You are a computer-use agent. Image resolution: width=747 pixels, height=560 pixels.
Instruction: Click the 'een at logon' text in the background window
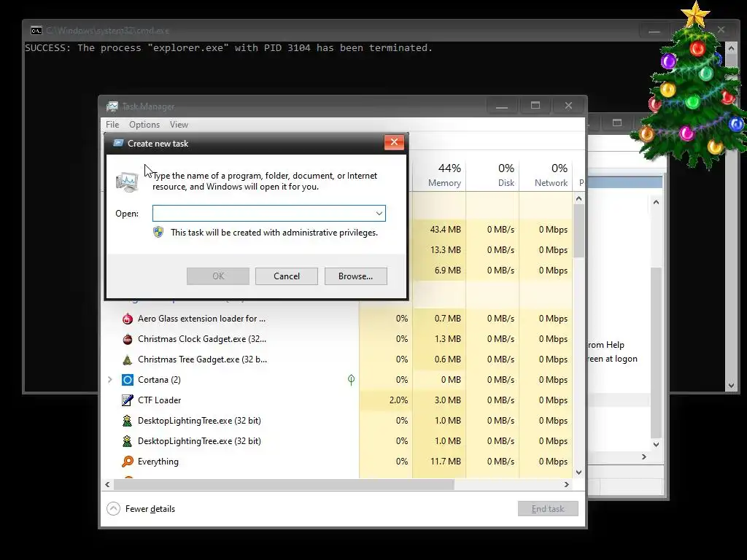tap(613, 359)
